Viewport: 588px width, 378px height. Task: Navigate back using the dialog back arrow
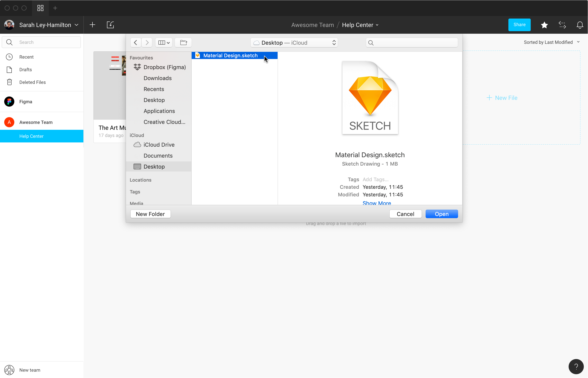click(135, 42)
